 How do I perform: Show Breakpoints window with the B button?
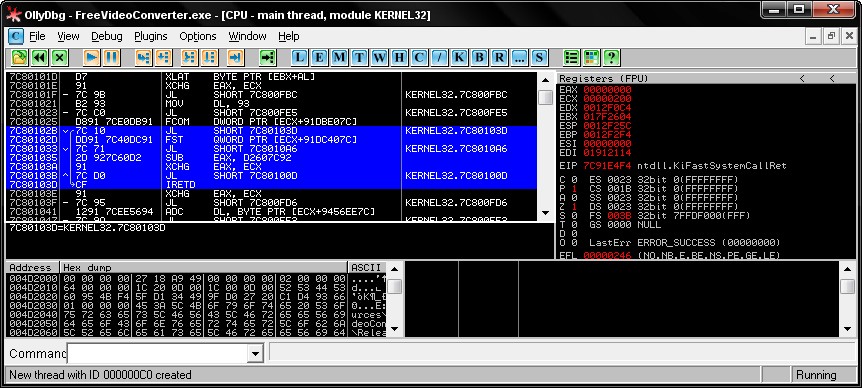tap(479, 57)
